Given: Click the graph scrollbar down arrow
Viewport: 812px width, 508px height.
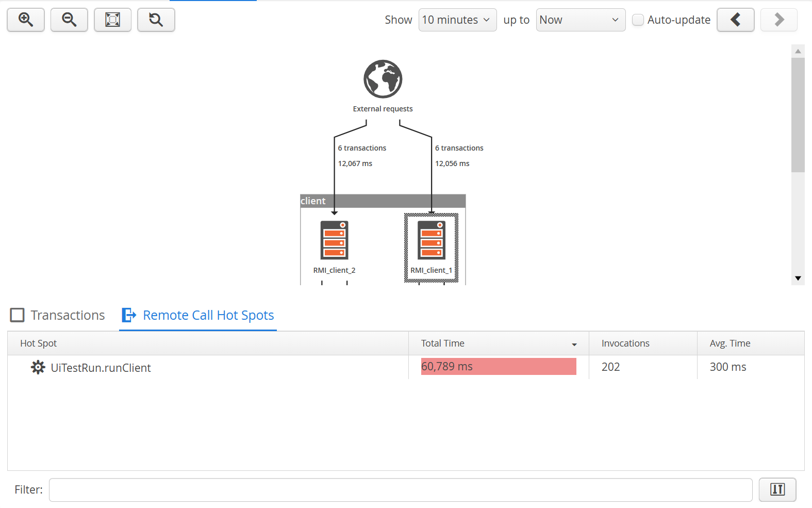Looking at the screenshot, I should tap(798, 278).
